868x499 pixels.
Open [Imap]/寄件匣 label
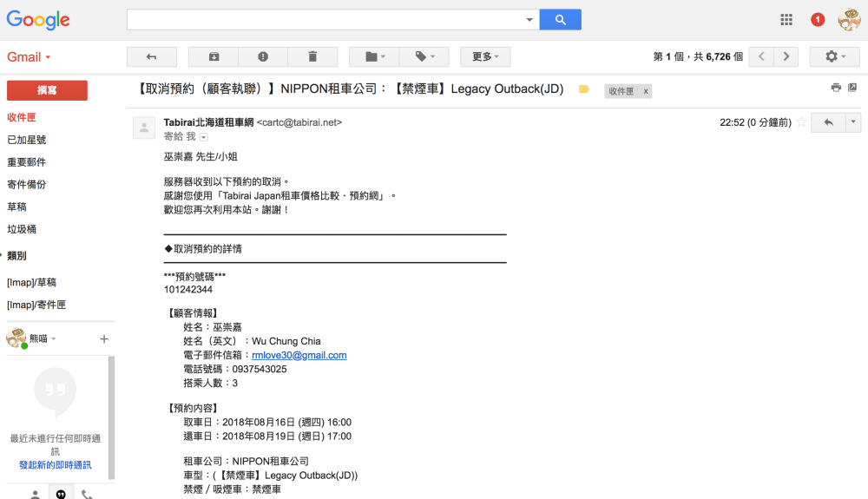36,305
